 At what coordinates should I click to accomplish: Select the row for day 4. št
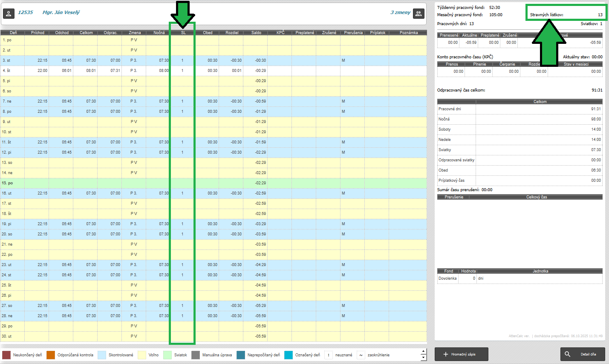(x=213, y=71)
